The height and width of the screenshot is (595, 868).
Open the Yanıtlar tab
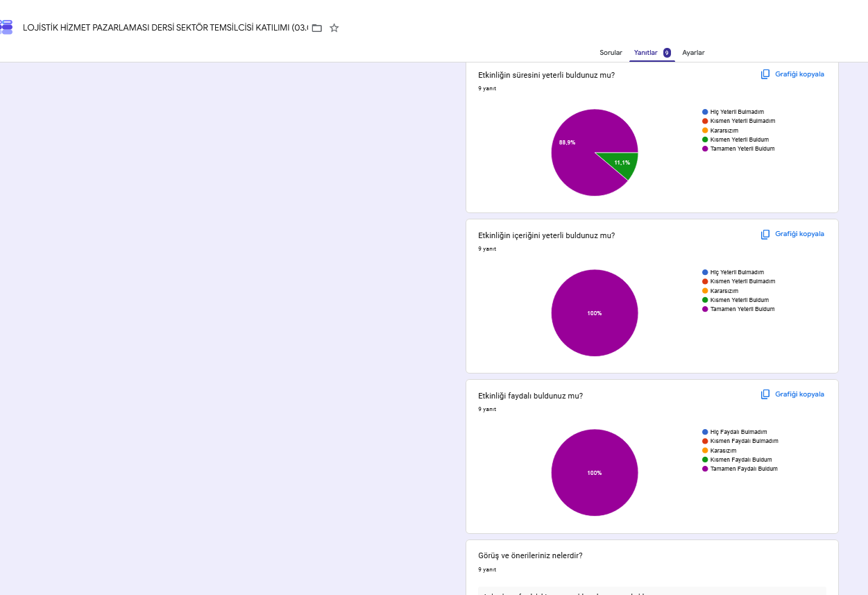[x=645, y=53]
